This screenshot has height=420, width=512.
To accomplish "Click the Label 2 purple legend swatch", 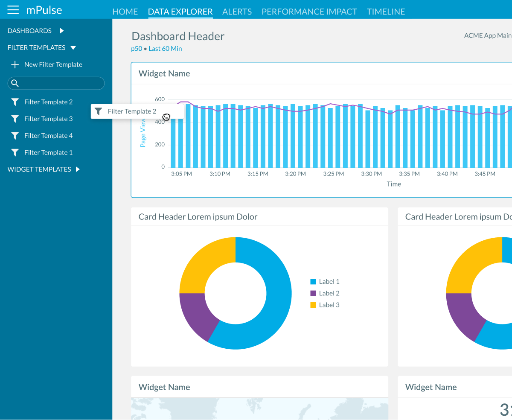I will [313, 293].
